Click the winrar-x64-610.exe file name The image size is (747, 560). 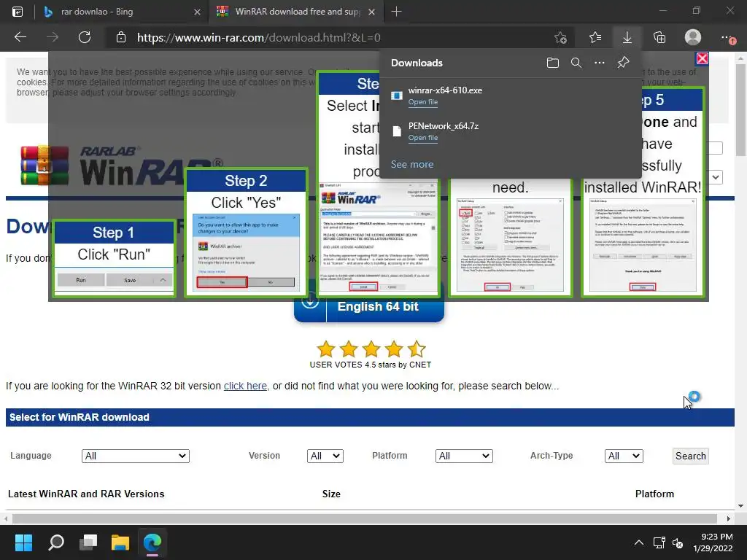coord(445,90)
